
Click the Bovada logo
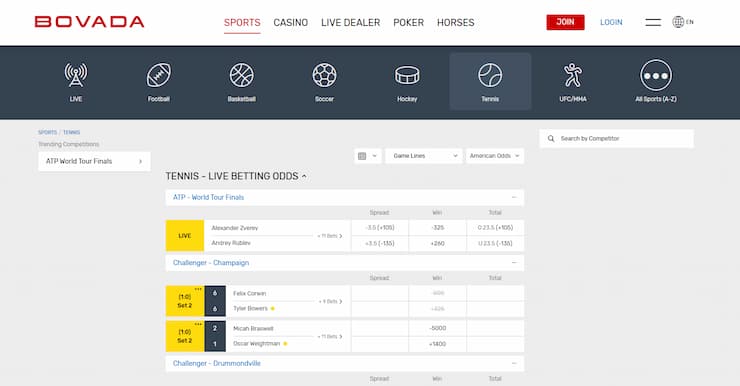pos(89,22)
